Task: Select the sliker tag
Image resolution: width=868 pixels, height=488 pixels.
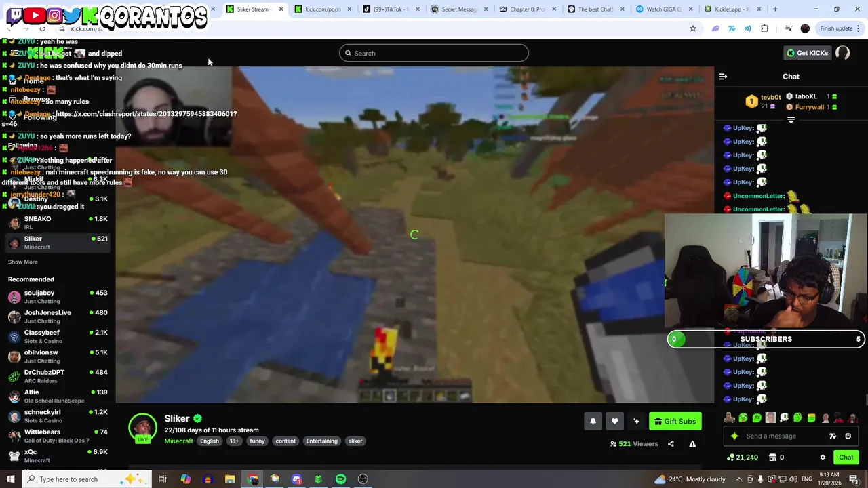Action: 355,441
